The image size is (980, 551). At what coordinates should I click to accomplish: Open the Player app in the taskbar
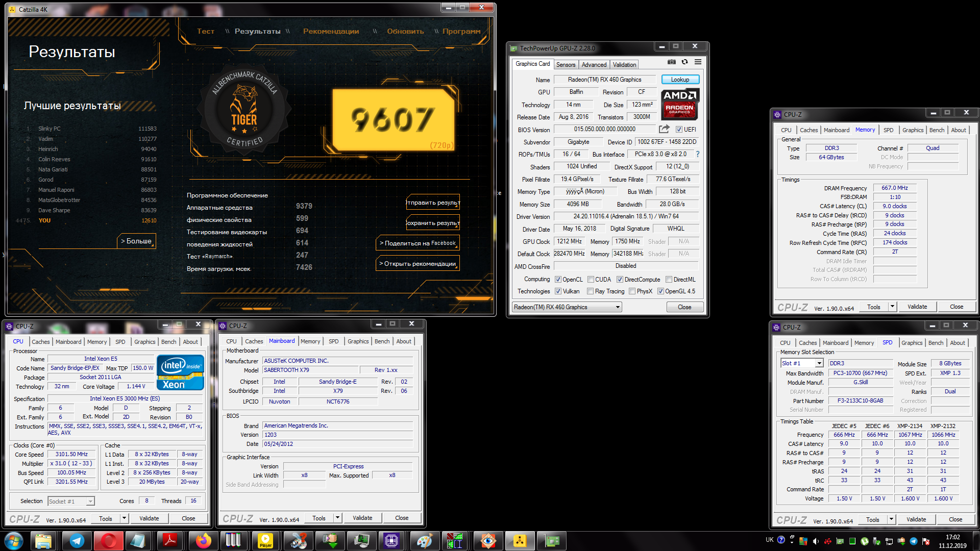click(x=265, y=541)
